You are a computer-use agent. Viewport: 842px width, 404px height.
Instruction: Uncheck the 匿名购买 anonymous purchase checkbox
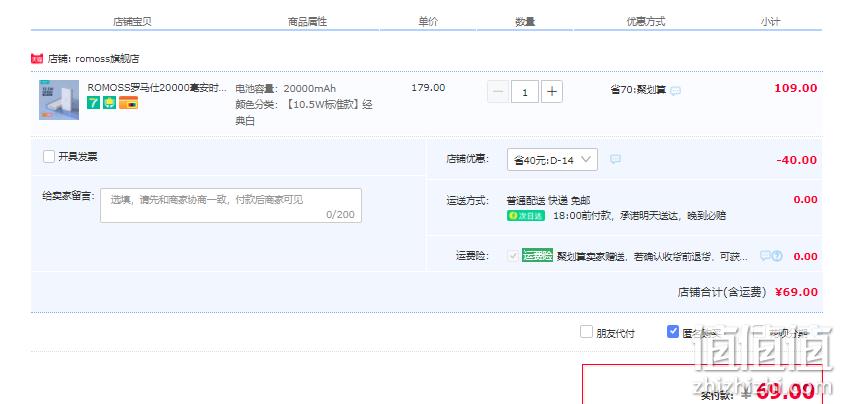click(x=673, y=331)
